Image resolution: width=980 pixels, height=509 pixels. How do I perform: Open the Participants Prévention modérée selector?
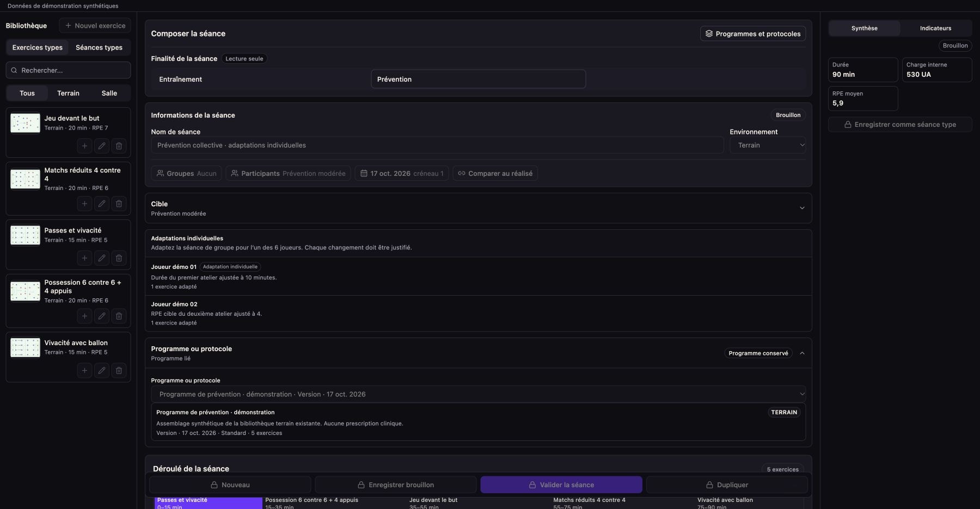(x=288, y=174)
